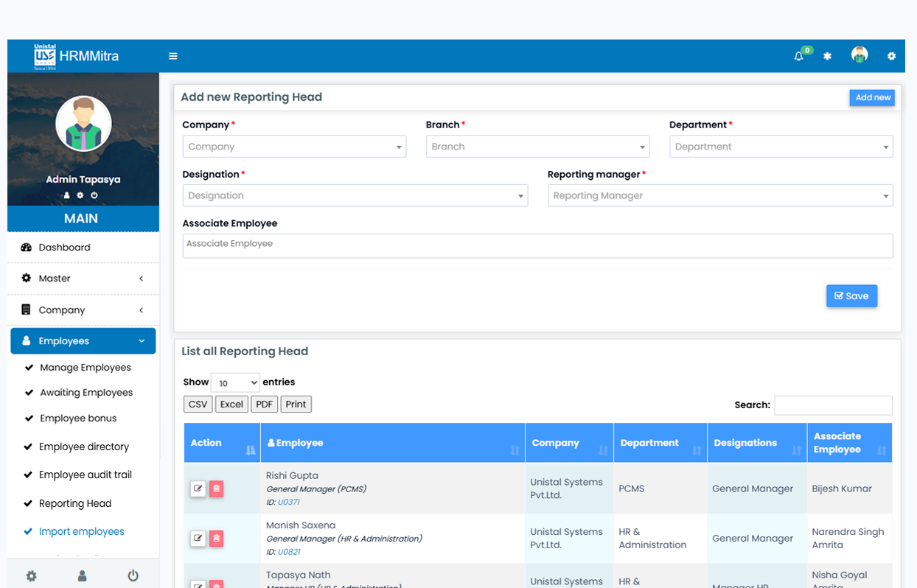Screen dimensions: 917x588
Task: Click the edit icon for Manish Saxena
Action: (198, 539)
